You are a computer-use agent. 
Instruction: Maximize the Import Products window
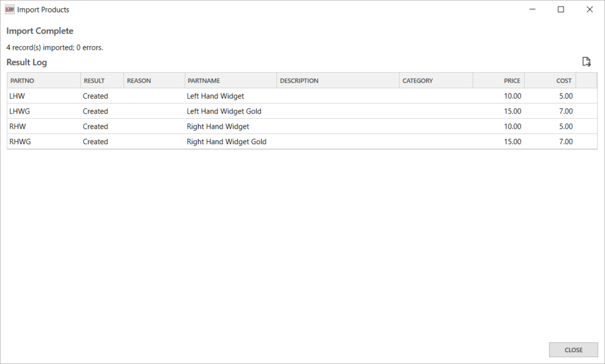[561, 9]
